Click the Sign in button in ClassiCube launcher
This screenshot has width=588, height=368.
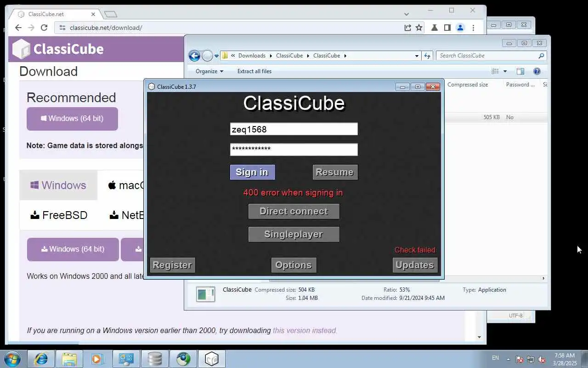(252, 172)
